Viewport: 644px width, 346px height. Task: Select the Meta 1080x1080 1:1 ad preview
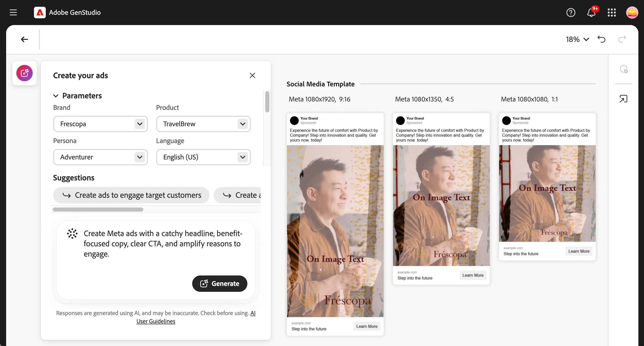pos(547,187)
